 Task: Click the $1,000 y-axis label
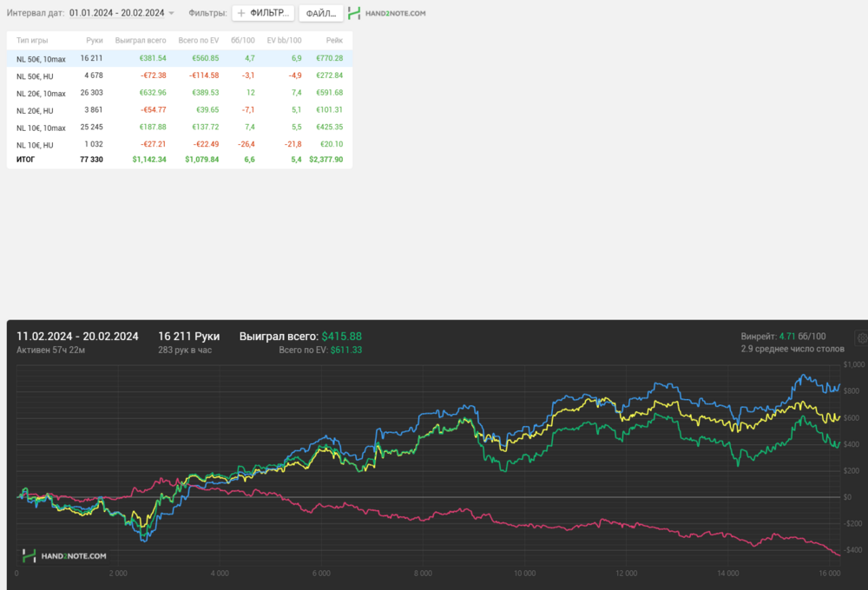(x=853, y=364)
